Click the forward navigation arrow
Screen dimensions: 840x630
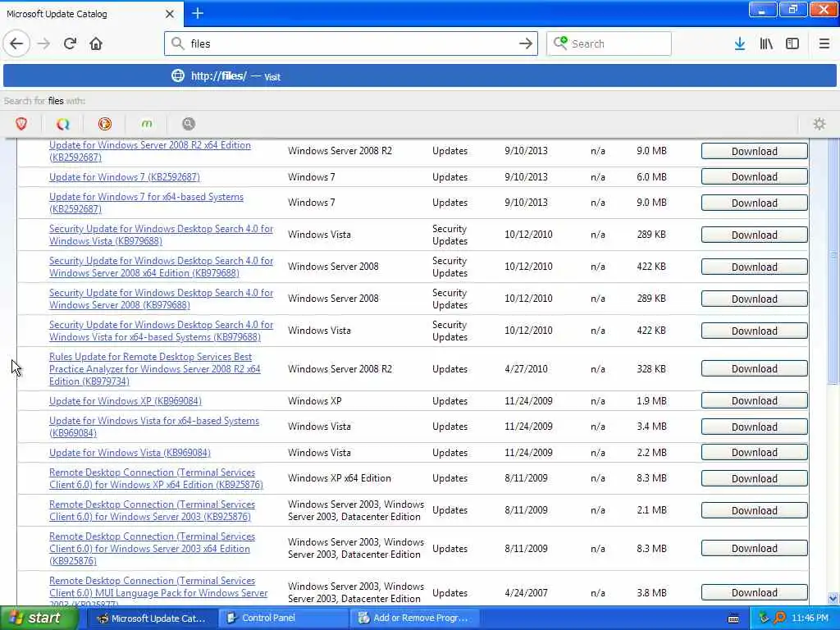click(x=44, y=43)
